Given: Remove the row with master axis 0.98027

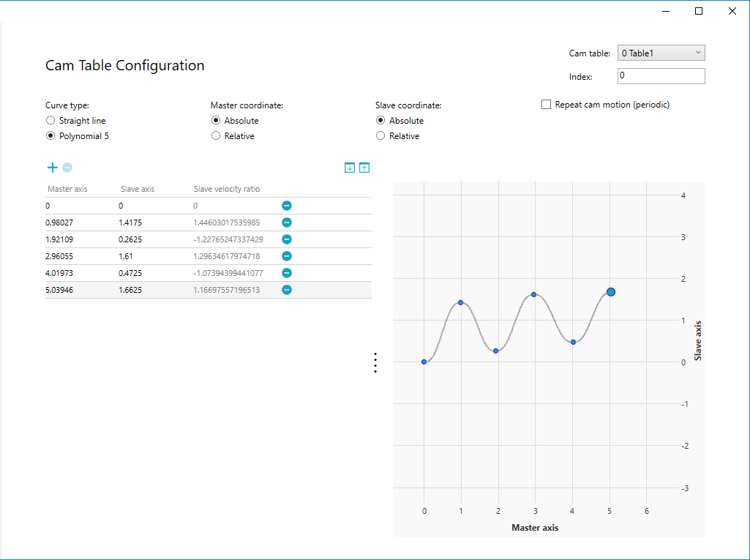Looking at the screenshot, I should click(287, 223).
